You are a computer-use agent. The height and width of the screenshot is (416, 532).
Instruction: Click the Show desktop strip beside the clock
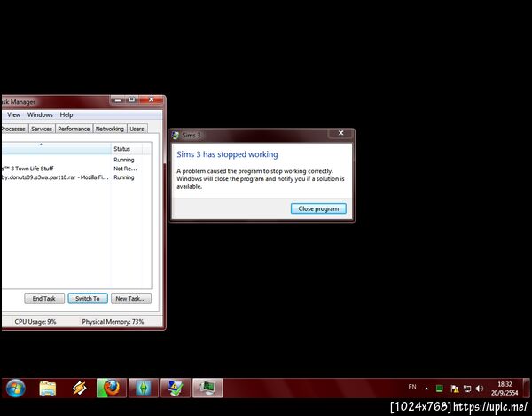point(527,389)
